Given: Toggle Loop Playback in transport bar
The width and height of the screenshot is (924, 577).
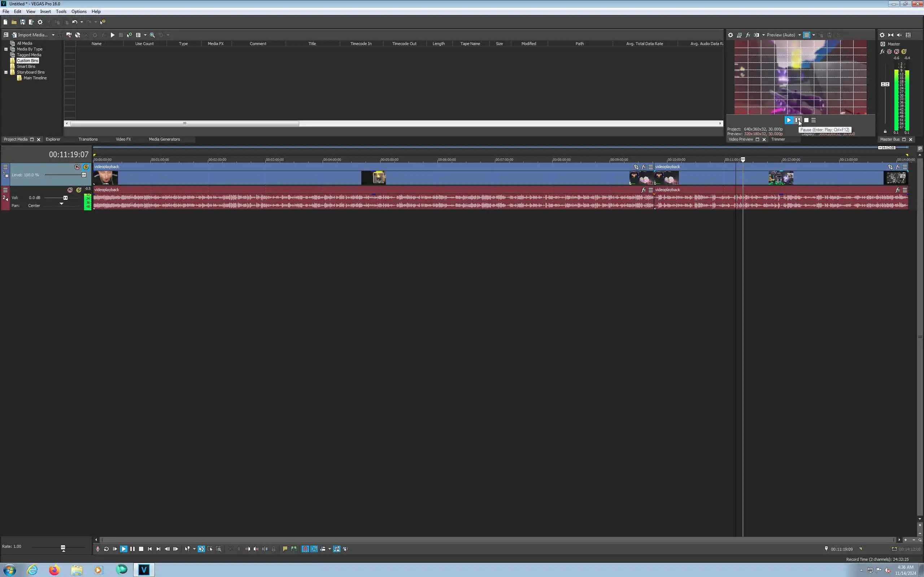Looking at the screenshot, I should point(106,549).
